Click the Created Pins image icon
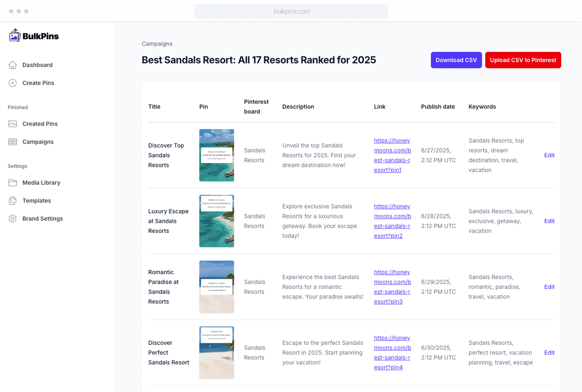582x392 pixels. 13,124
